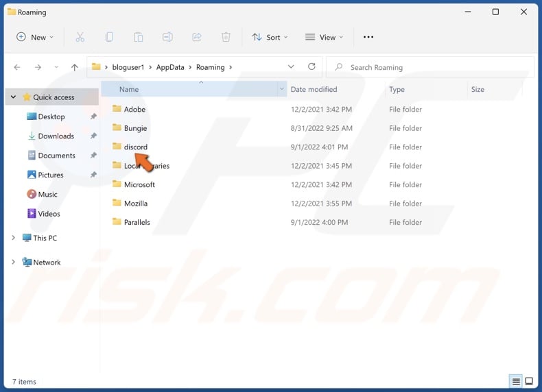
Task: Open Documents in Quick access
Action: 56,156
